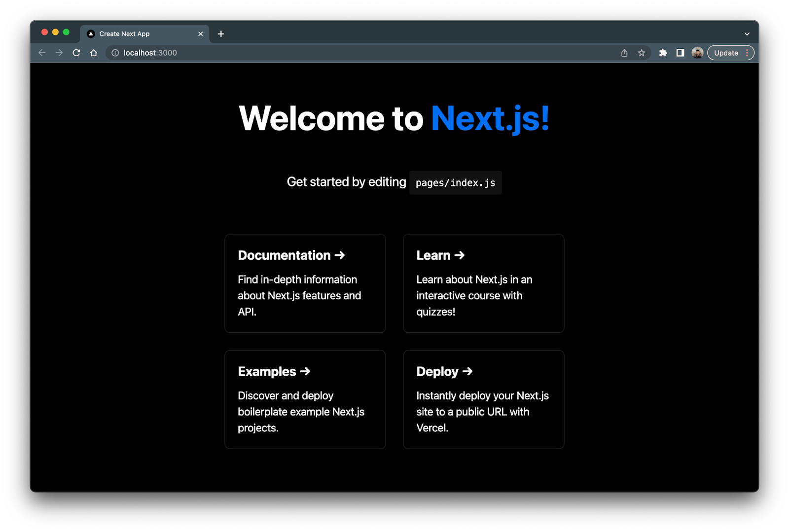Click the "Welcome to" heading text

[x=331, y=118]
